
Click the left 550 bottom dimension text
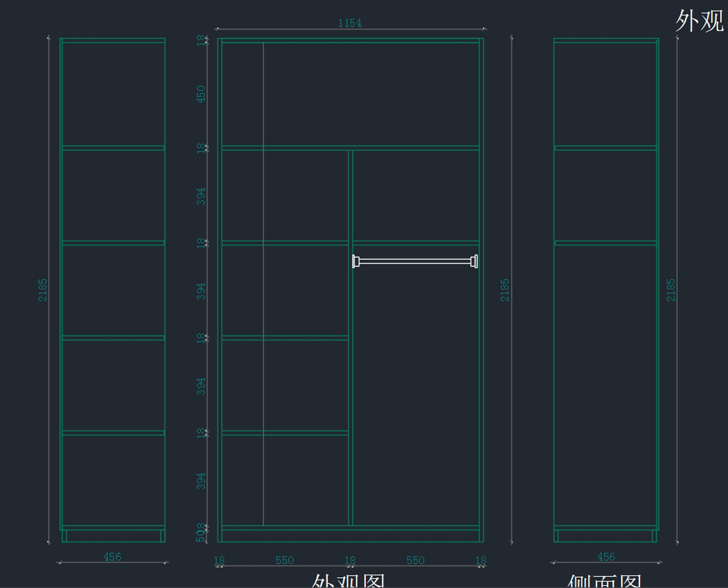[x=285, y=560]
